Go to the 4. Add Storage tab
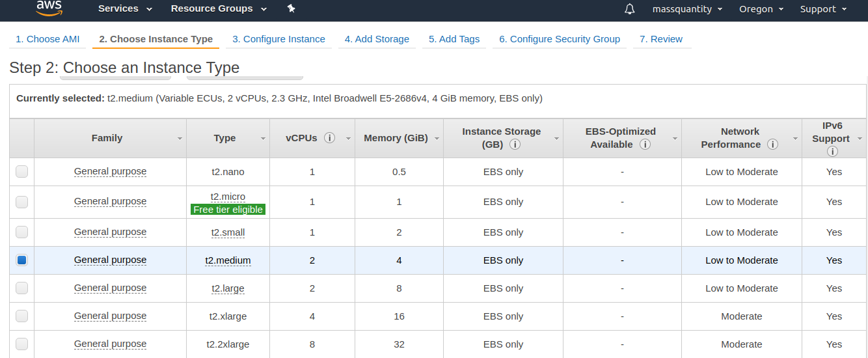This screenshot has height=358, width=868. 377,39
